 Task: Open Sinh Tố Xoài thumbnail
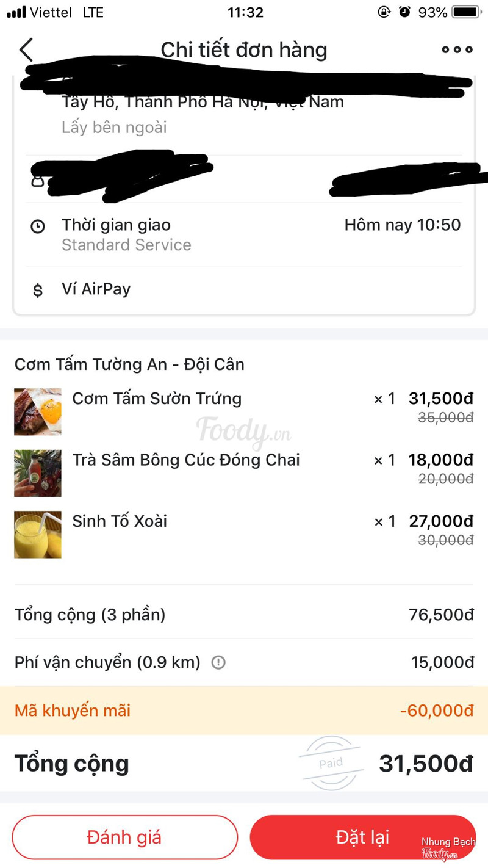point(38,534)
